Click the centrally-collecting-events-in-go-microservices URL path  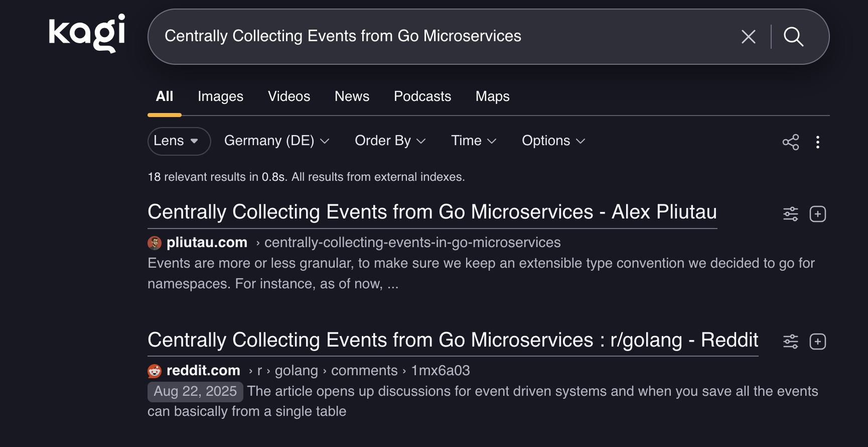coord(412,243)
